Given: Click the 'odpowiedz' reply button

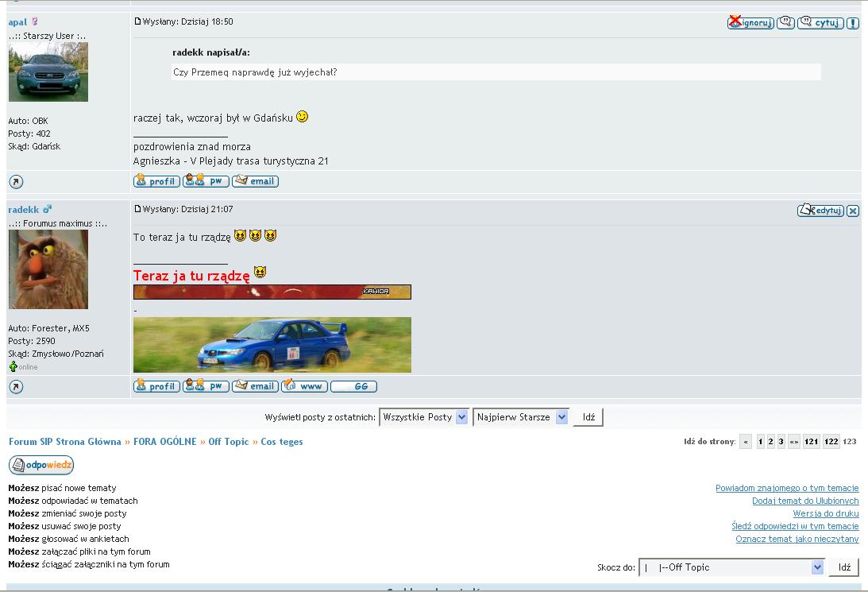Looking at the screenshot, I should click(x=41, y=465).
